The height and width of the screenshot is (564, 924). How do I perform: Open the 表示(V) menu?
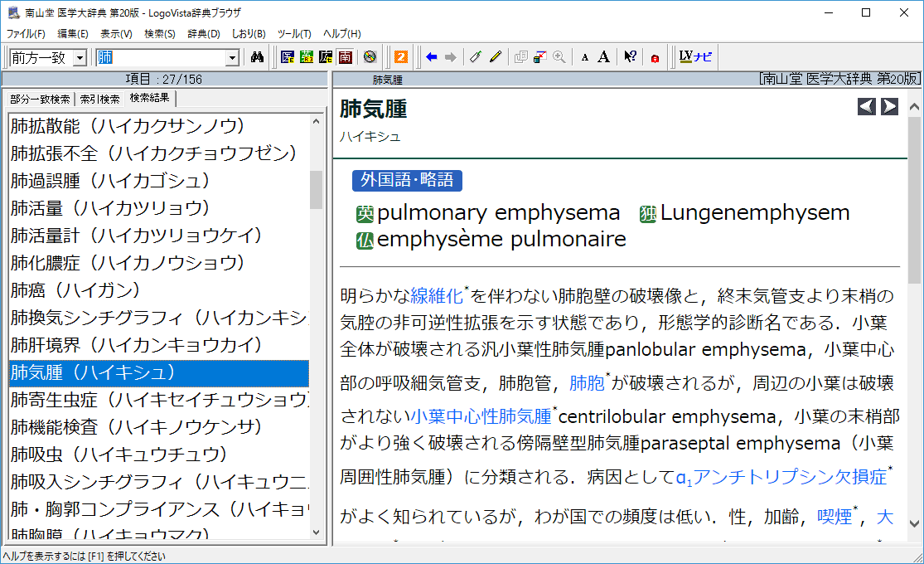pyautogui.click(x=116, y=34)
